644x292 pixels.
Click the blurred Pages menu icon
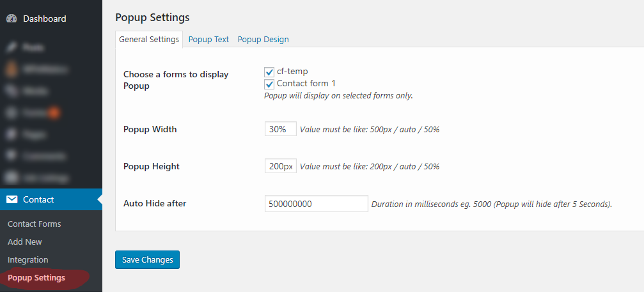(12, 134)
